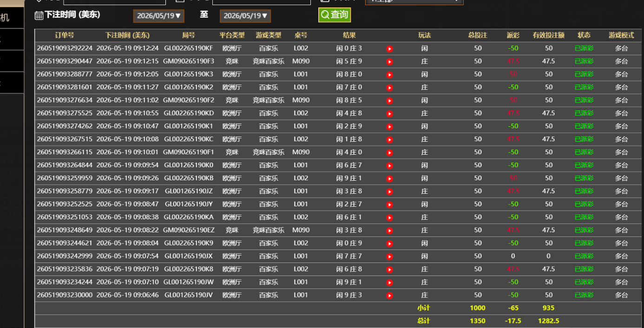Play replay for order 260519093292224
644x328 pixels.
[x=389, y=49]
